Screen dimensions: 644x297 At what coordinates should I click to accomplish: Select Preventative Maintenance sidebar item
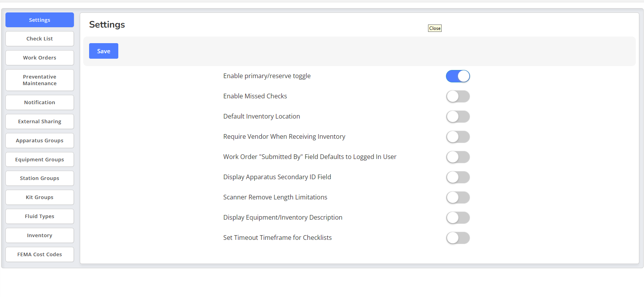(40, 80)
